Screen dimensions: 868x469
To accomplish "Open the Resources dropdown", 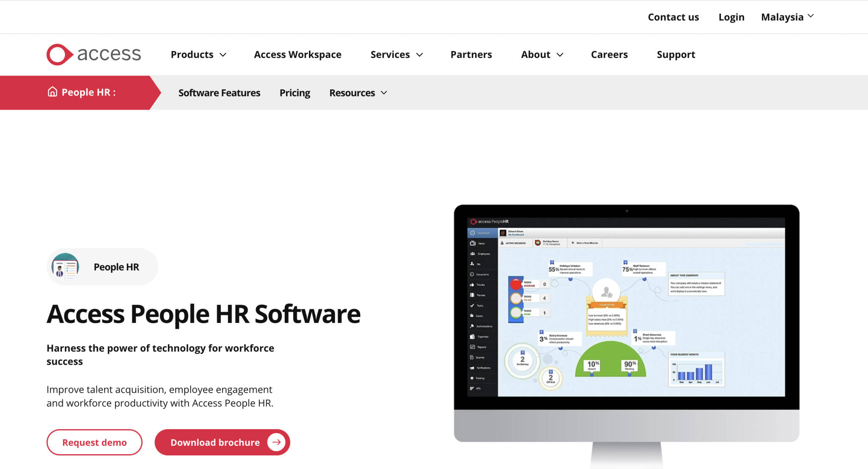I will tap(358, 93).
